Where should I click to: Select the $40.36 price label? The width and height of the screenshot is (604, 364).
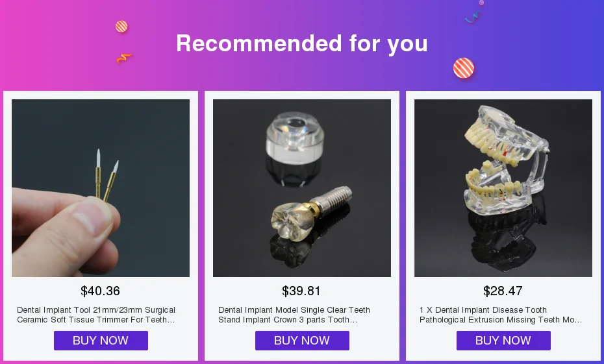100,291
